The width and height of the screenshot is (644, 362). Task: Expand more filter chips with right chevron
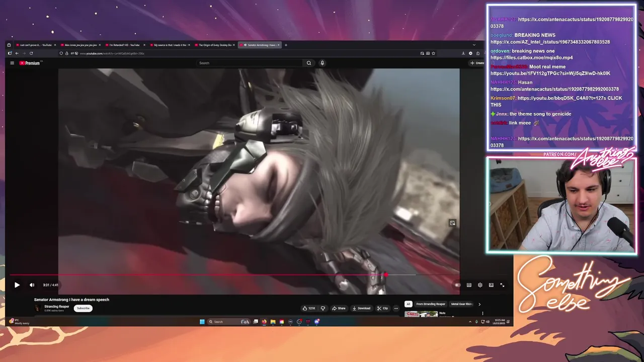tap(479, 304)
